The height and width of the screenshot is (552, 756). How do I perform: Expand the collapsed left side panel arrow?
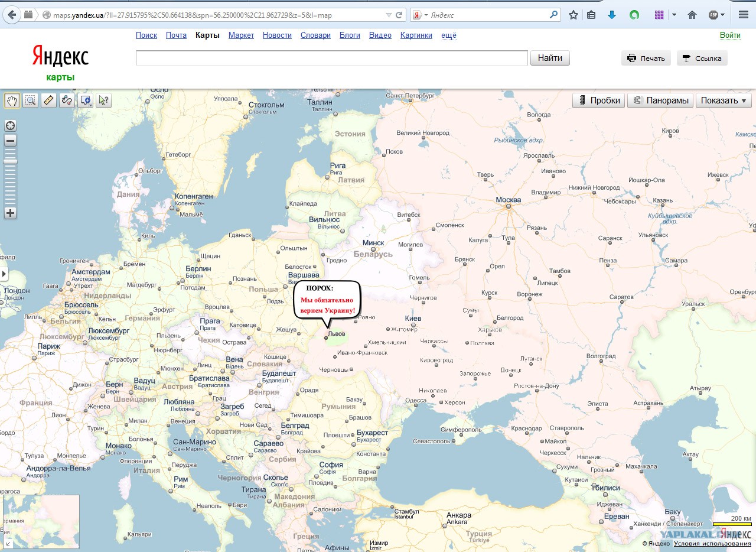click(x=4, y=274)
